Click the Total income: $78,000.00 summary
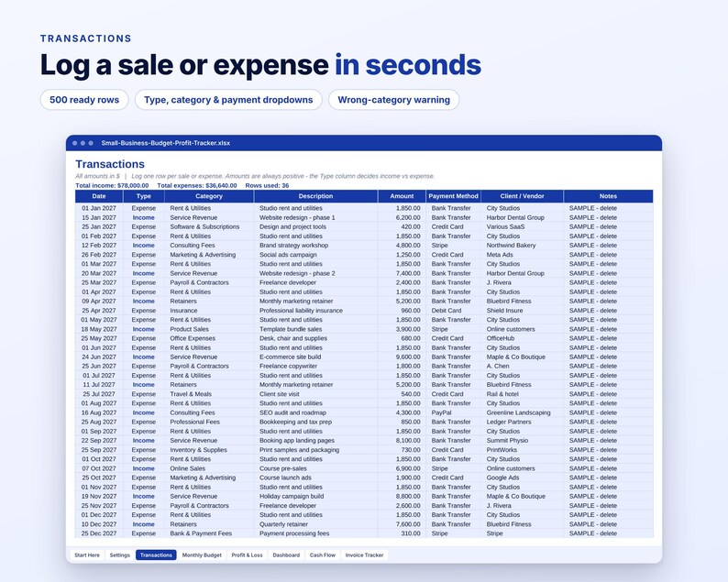728x582 pixels. tap(112, 186)
